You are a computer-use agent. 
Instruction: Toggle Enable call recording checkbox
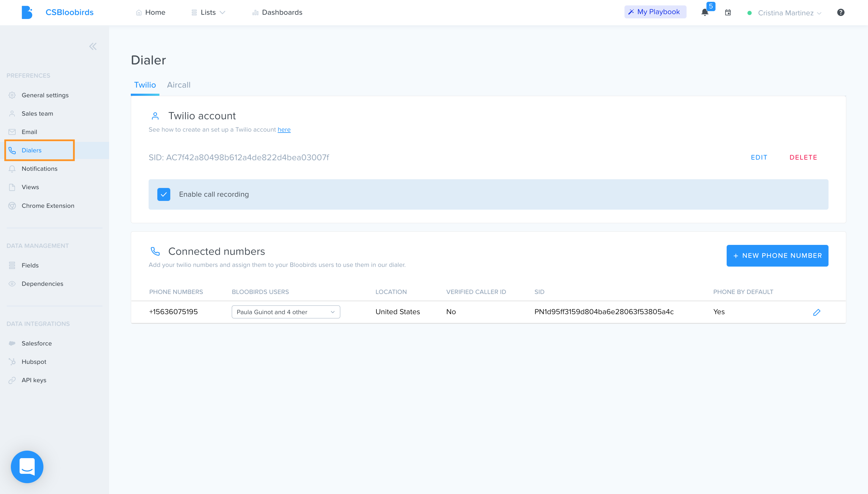(164, 194)
